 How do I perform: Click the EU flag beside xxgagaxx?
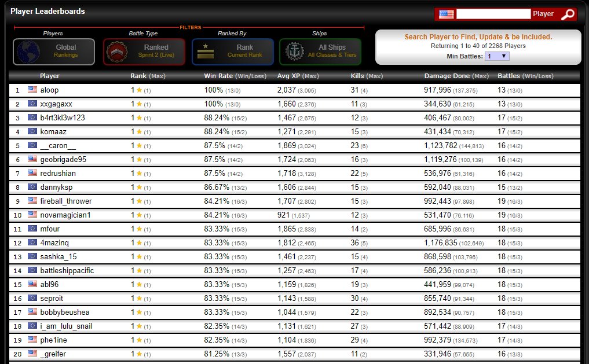click(32, 104)
